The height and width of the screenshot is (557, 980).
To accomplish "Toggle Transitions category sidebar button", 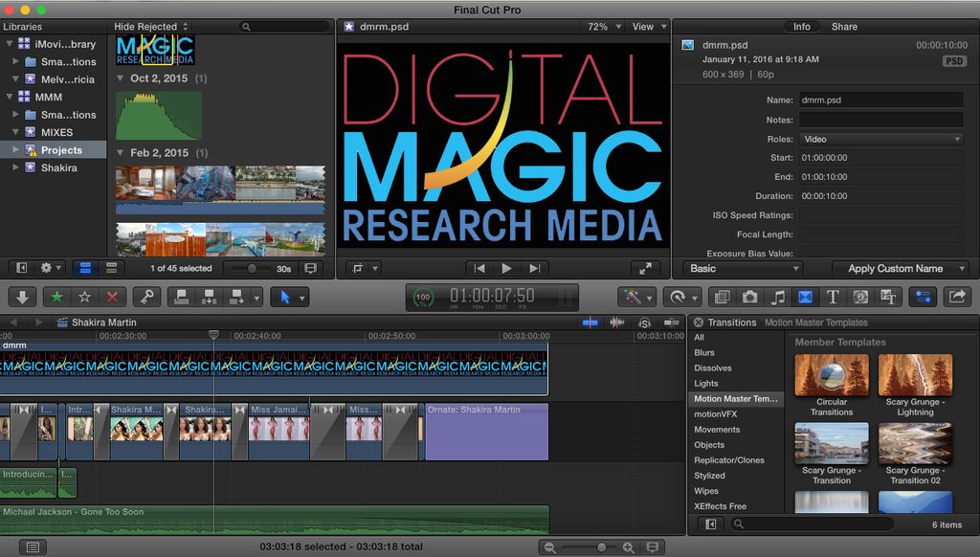I will 711,524.
